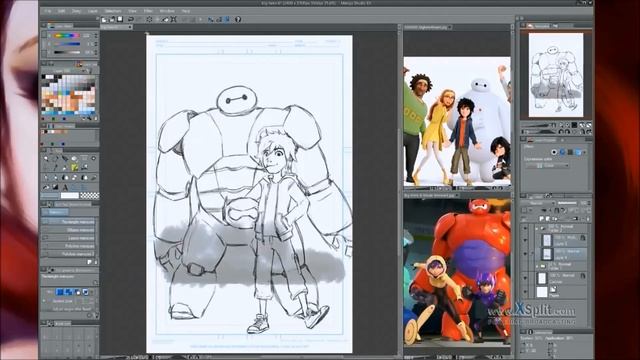
Task: Open the Window menu
Action: [167, 11]
